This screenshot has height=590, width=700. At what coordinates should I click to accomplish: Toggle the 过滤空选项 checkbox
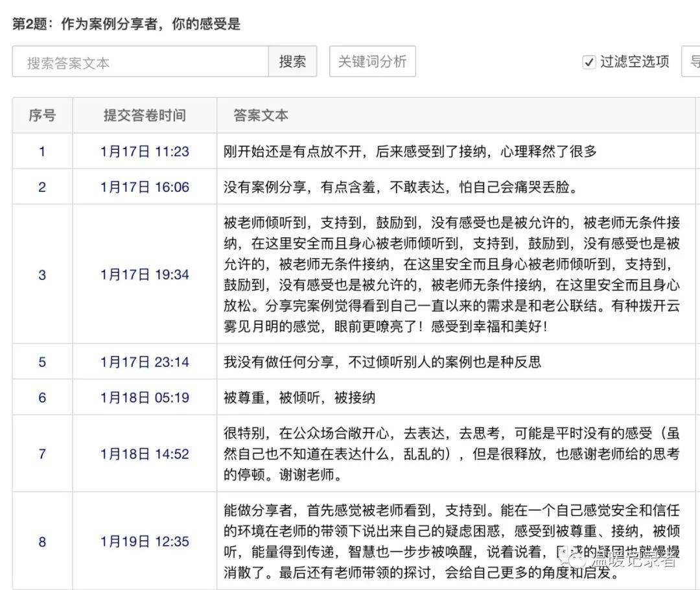click(589, 62)
